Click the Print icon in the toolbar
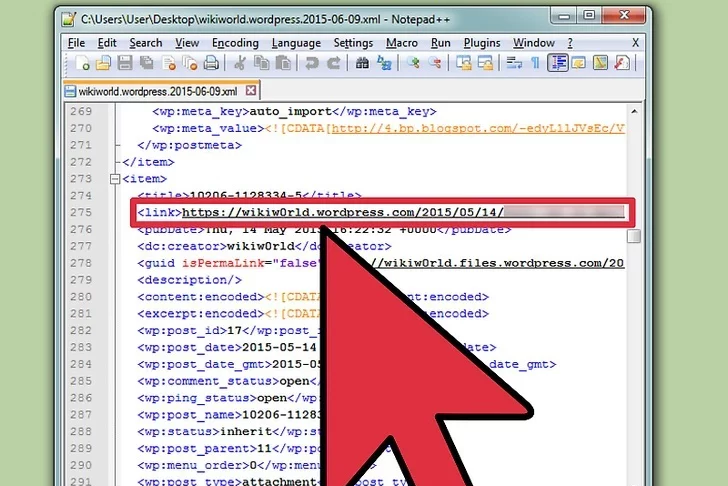 (212, 63)
